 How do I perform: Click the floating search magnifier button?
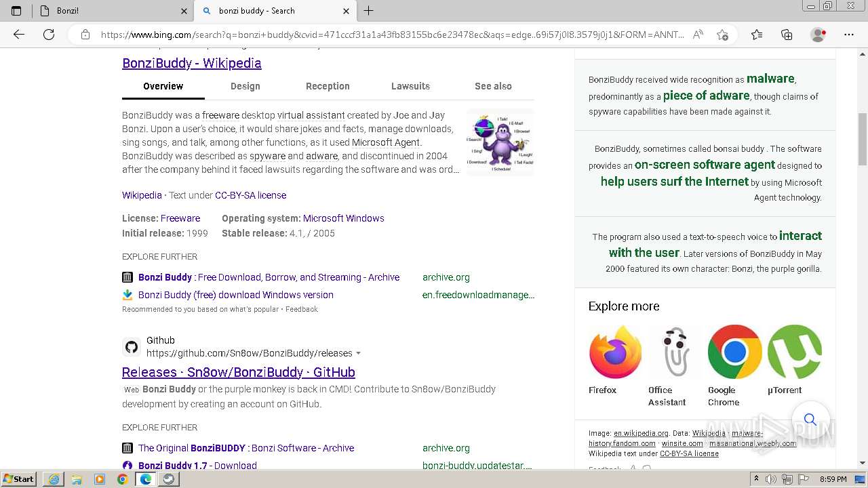point(810,419)
